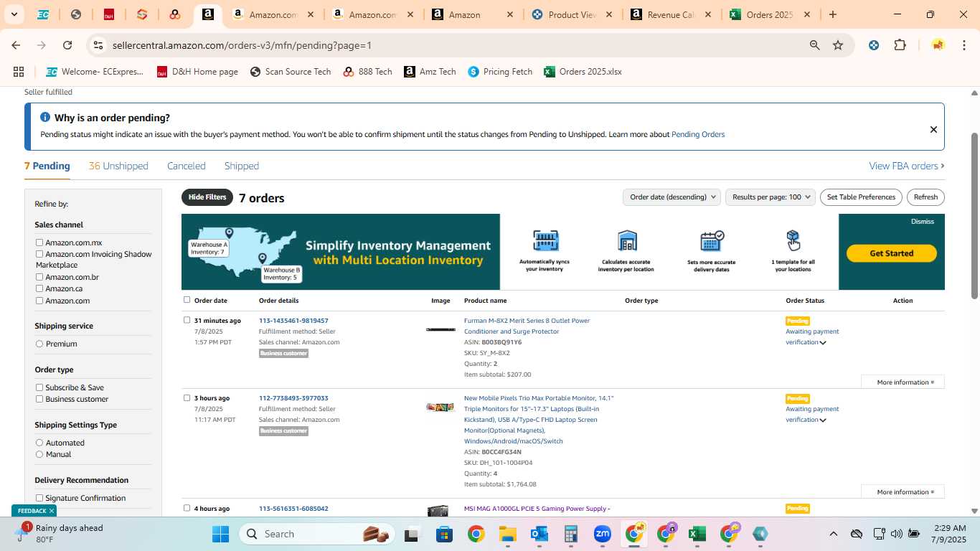This screenshot has height=551, width=980.
Task: Click the Furman power conditioner product image
Action: click(x=440, y=329)
